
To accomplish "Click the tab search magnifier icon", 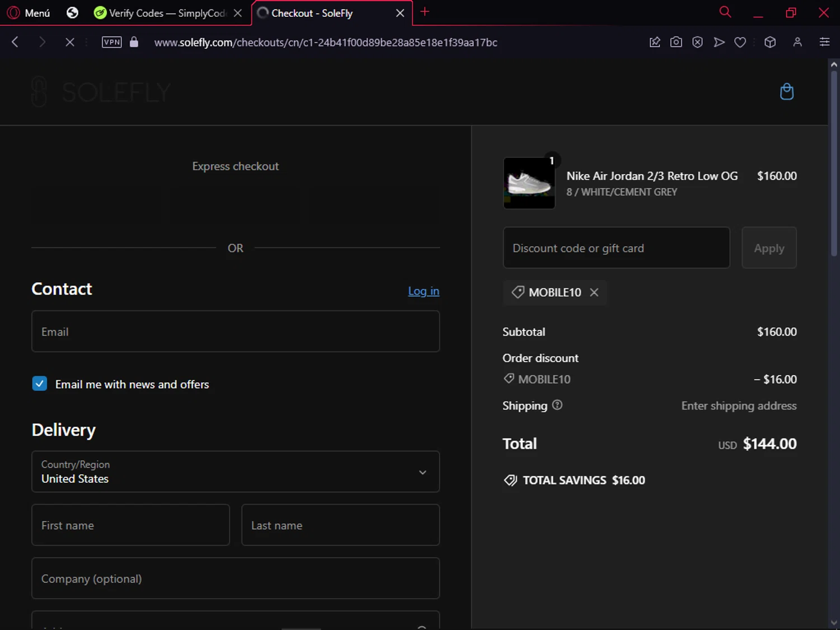I will [725, 12].
